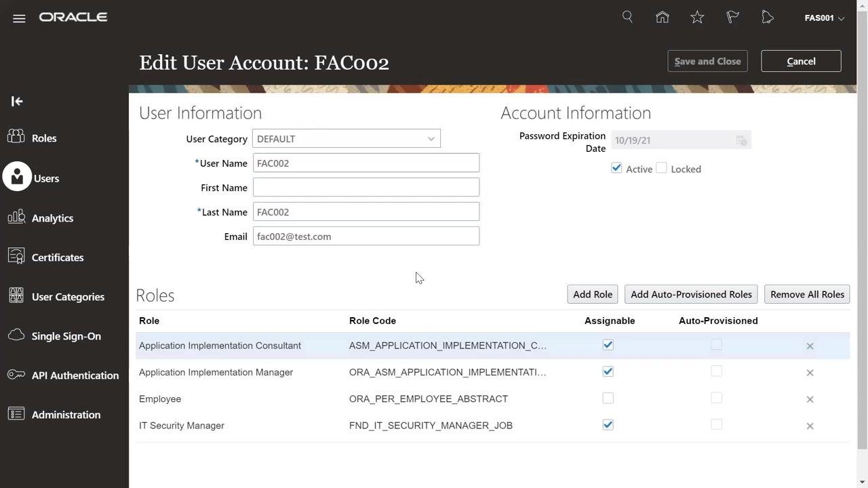Open Favorites star icon

(x=697, y=18)
